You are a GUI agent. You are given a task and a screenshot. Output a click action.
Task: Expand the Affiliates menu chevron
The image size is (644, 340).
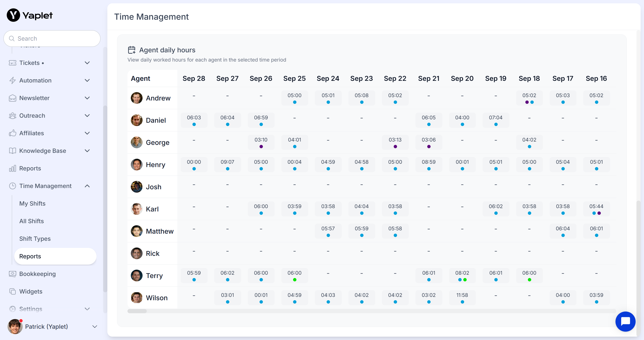coord(87,133)
